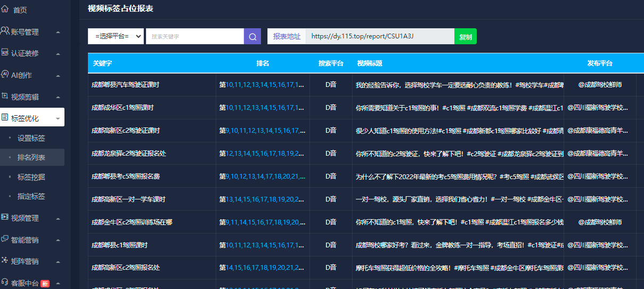Click the search magnifier button
644x289 pixels.
click(252, 36)
